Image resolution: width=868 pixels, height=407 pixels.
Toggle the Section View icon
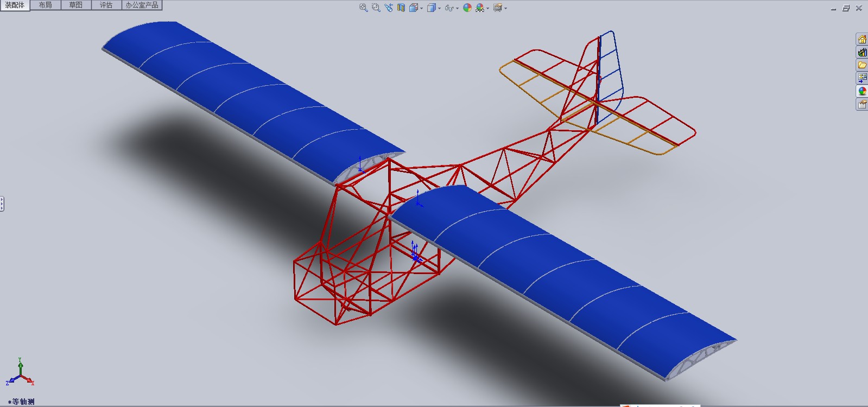(x=401, y=8)
